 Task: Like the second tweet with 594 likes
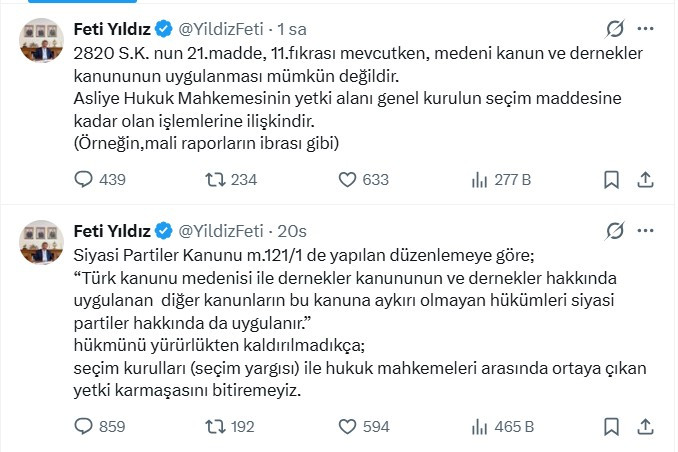click(364, 426)
